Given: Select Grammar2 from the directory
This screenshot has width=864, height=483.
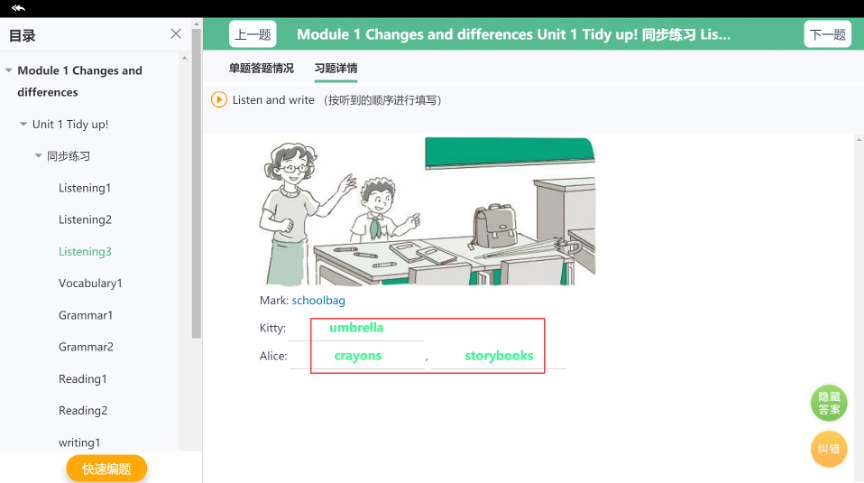Looking at the screenshot, I should (86, 347).
